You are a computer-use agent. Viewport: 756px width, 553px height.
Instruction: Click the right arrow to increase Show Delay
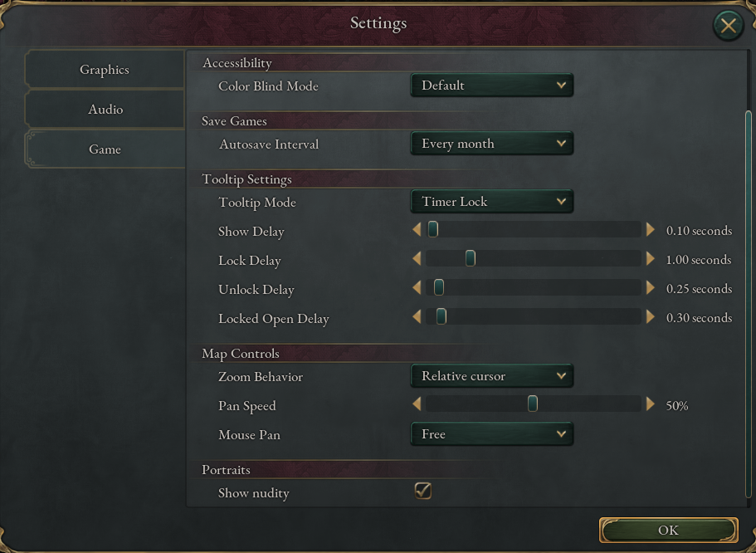(x=651, y=229)
